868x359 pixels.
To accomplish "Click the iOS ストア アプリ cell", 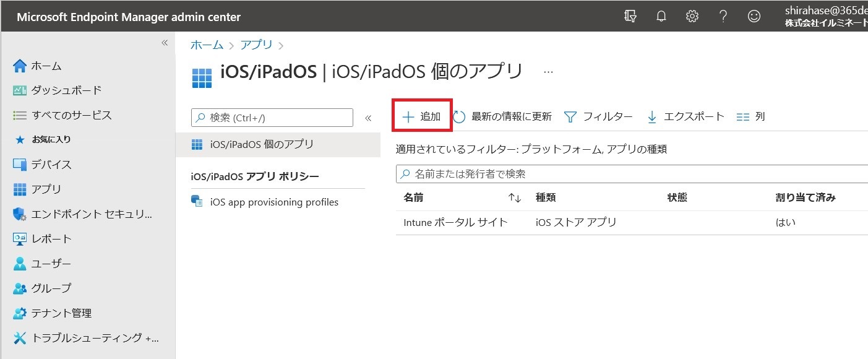I will click(576, 222).
